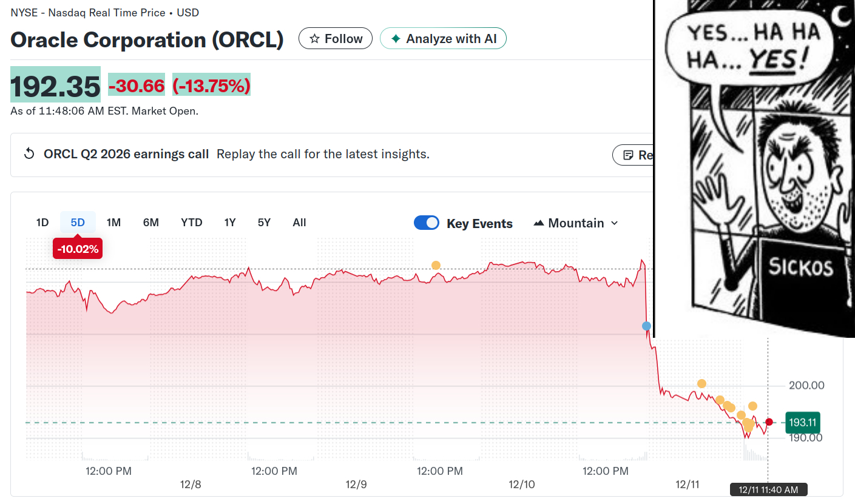855x504 pixels.
Task: Open the ORCL Q2 2026 earnings call link
Action: pyautogui.click(x=126, y=154)
